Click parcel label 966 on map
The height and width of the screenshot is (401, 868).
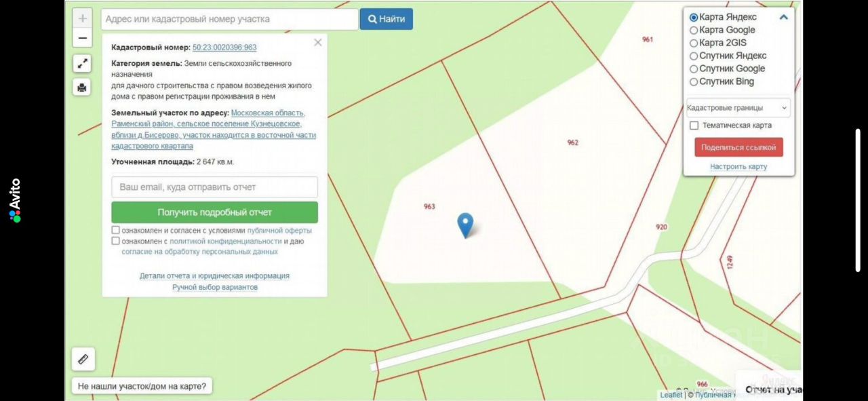tap(702, 384)
